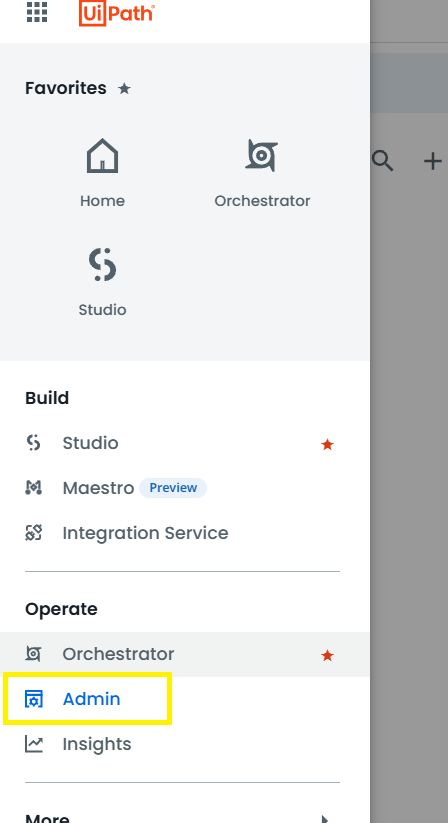Unfavorite Orchestrator using its red star
This screenshot has height=823, width=448.
(327, 655)
